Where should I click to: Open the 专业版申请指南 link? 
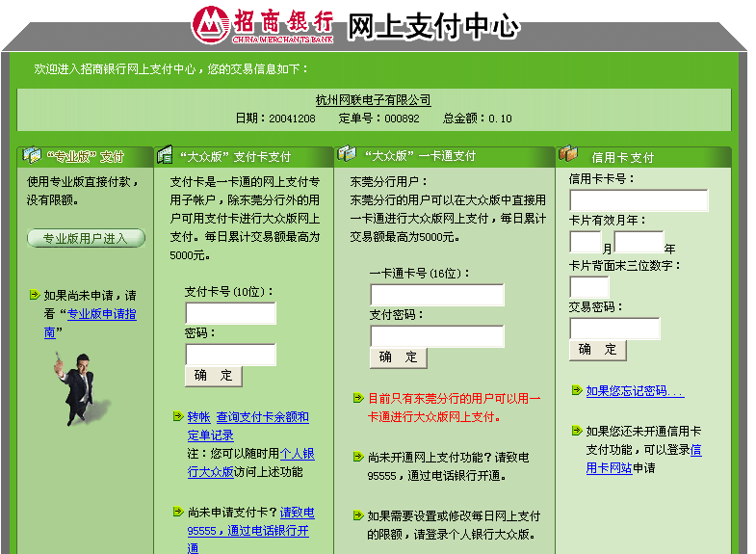coord(91,323)
